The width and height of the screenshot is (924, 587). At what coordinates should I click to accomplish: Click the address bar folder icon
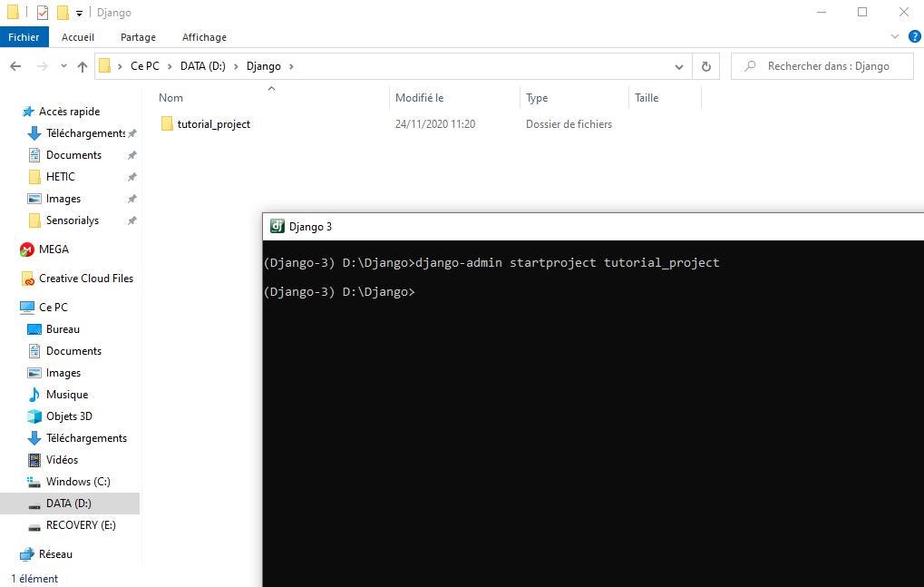coord(105,66)
